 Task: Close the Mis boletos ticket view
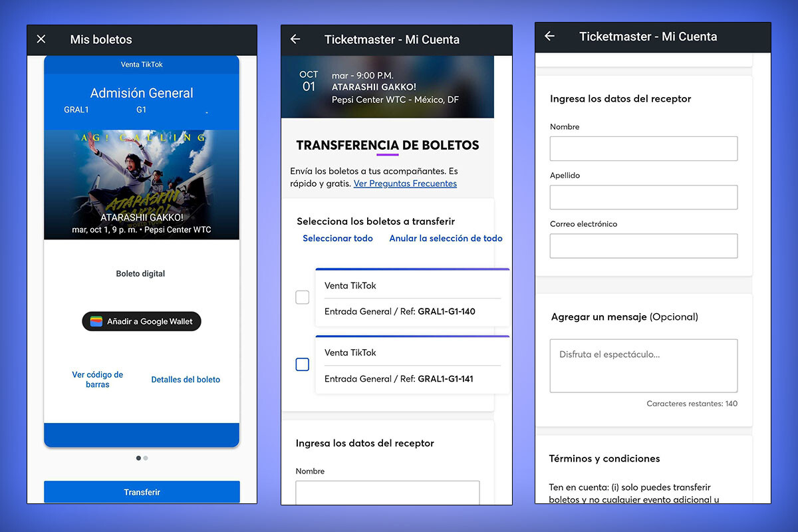(x=41, y=39)
